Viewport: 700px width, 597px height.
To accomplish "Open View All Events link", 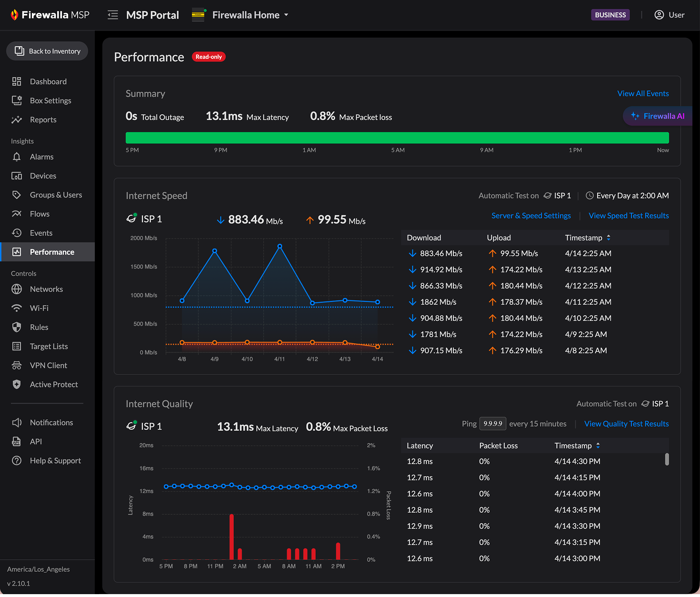I will (643, 93).
